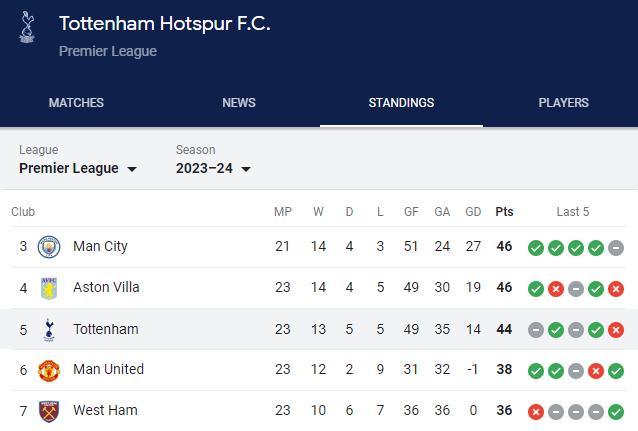Click the Man City club crest

tap(49, 247)
